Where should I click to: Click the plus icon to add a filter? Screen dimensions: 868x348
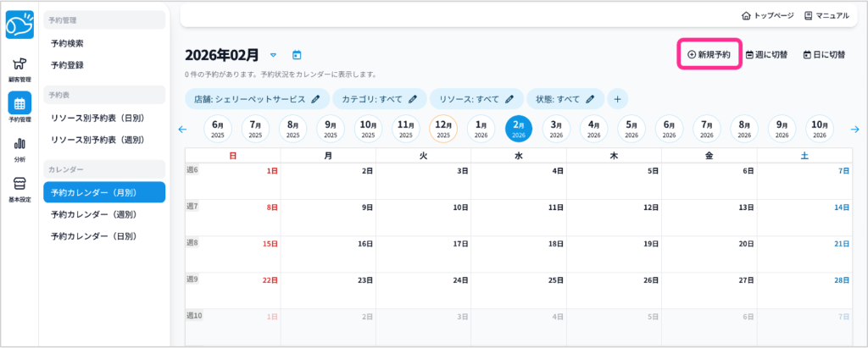[617, 99]
